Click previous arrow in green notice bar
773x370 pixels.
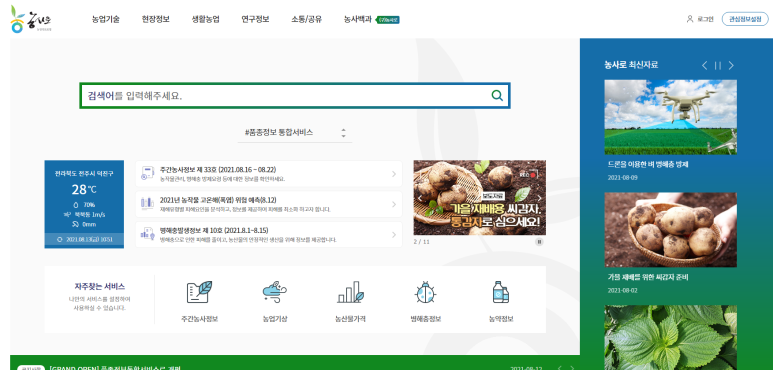click(560, 368)
